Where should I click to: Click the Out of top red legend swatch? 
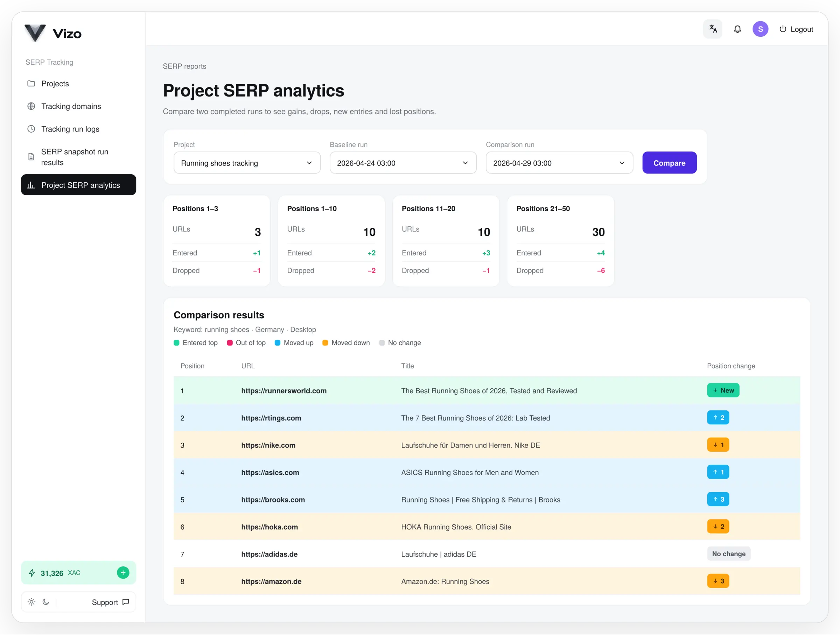point(229,343)
